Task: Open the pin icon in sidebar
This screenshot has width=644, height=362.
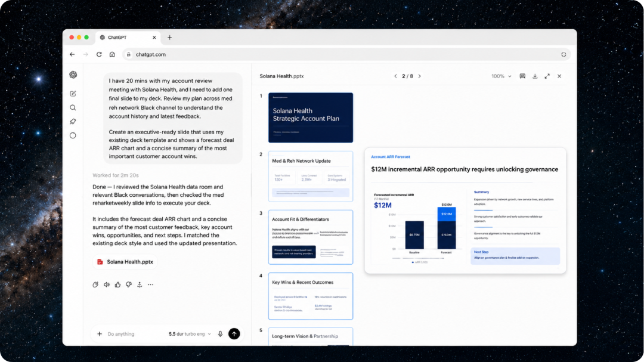Action: point(73,122)
